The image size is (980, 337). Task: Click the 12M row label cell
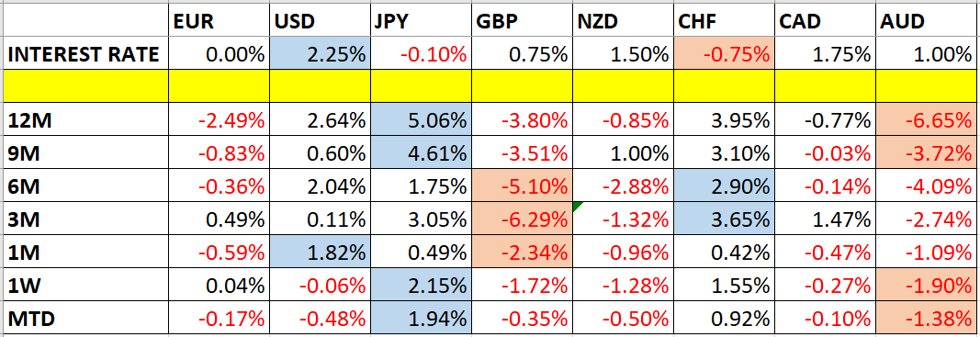[85, 119]
